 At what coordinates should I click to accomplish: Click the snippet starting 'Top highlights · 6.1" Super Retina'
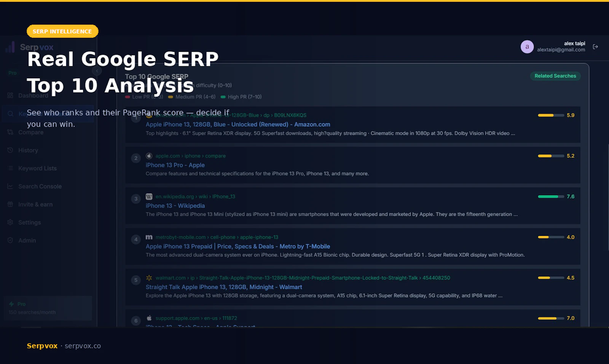pyautogui.click(x=330, y=134)
